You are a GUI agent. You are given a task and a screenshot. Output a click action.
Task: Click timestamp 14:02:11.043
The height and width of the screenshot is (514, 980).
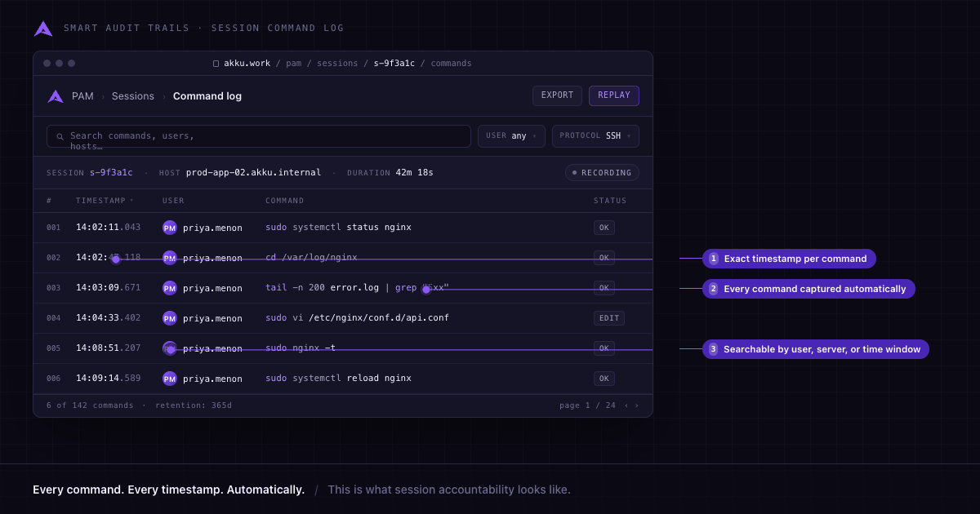[x=109, y=228]
